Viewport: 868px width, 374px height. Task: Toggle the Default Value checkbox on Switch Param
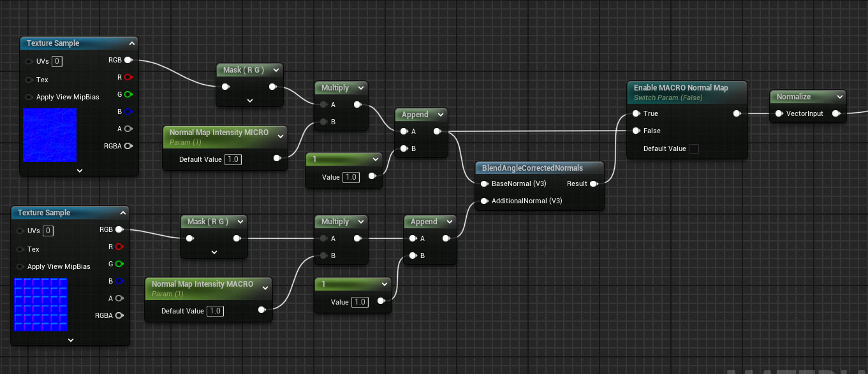pos(694,148)
